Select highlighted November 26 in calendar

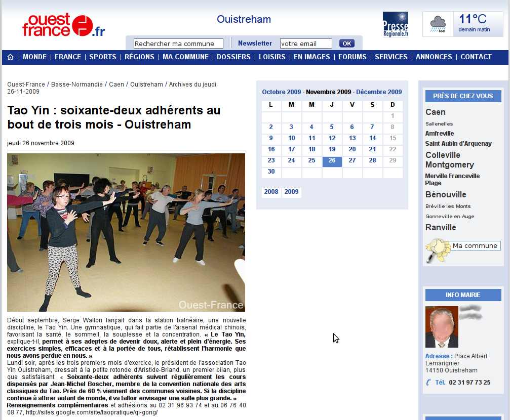pos(332,160)
